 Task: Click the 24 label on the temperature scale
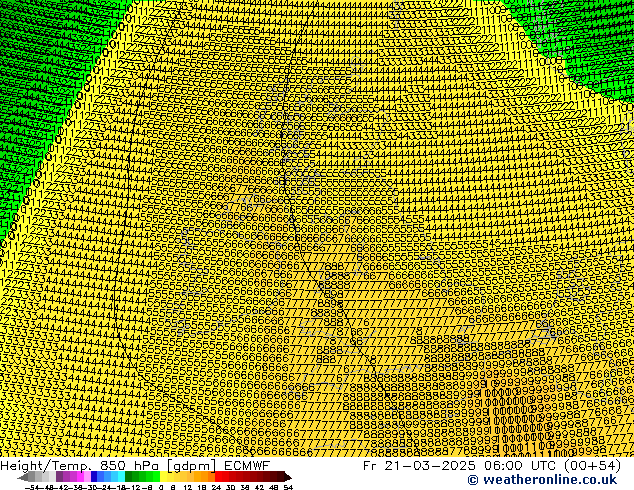point(216,488)
